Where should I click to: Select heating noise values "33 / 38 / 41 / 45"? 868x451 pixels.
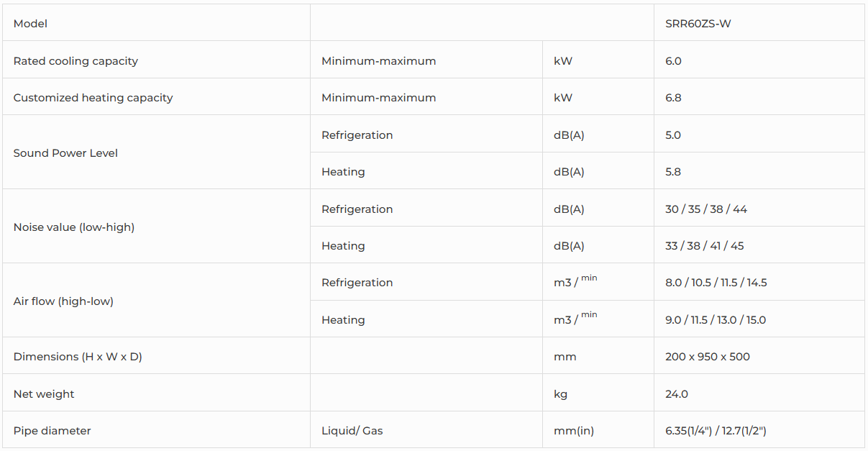[704, 246]
